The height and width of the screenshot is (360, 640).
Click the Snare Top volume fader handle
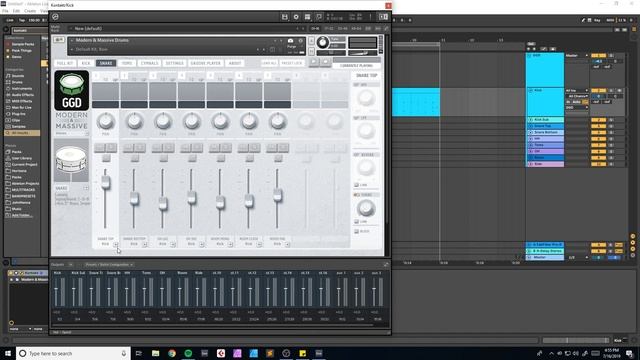(106, 182)
